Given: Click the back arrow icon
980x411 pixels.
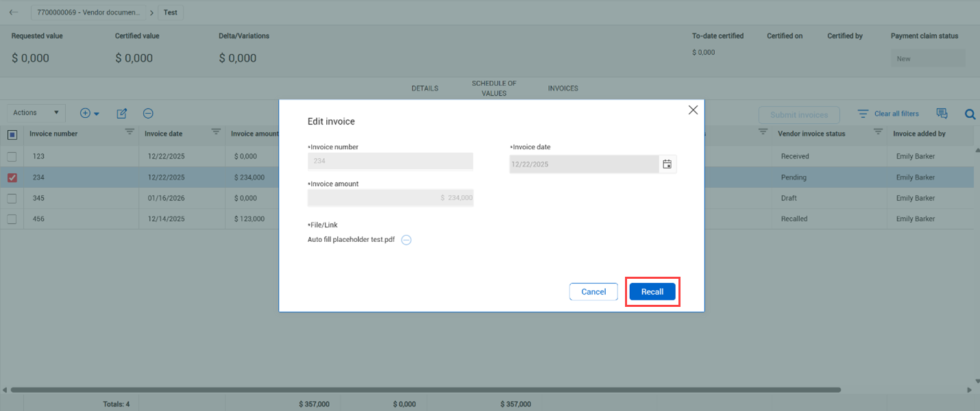Looking at the screenshot, I should [14, 12].
